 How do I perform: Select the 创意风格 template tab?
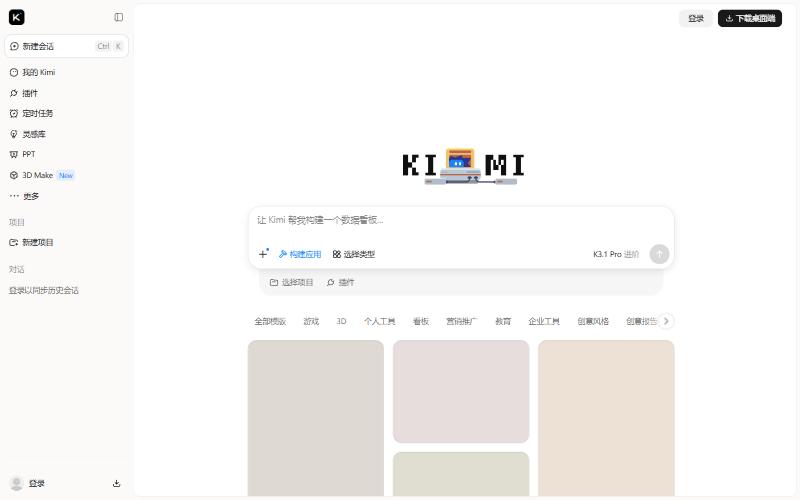pos(593,321)
